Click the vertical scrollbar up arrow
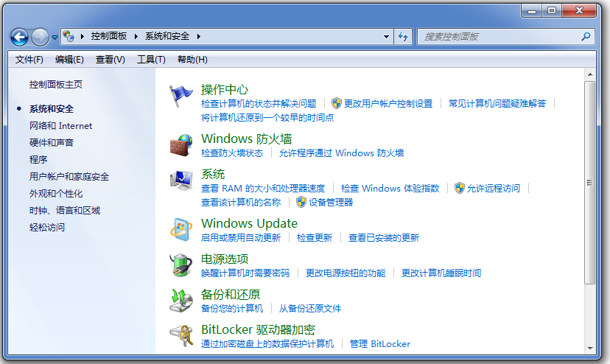610x364 pixels. point(590,74)
